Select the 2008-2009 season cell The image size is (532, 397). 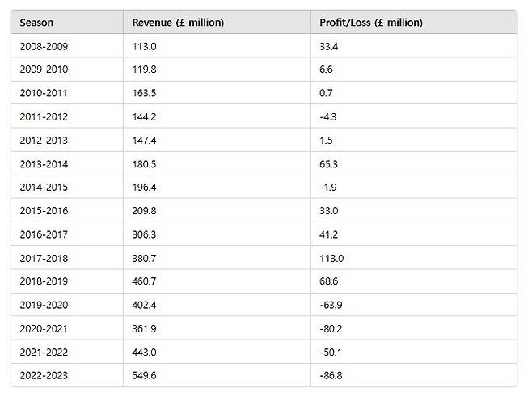click(44, 46)
